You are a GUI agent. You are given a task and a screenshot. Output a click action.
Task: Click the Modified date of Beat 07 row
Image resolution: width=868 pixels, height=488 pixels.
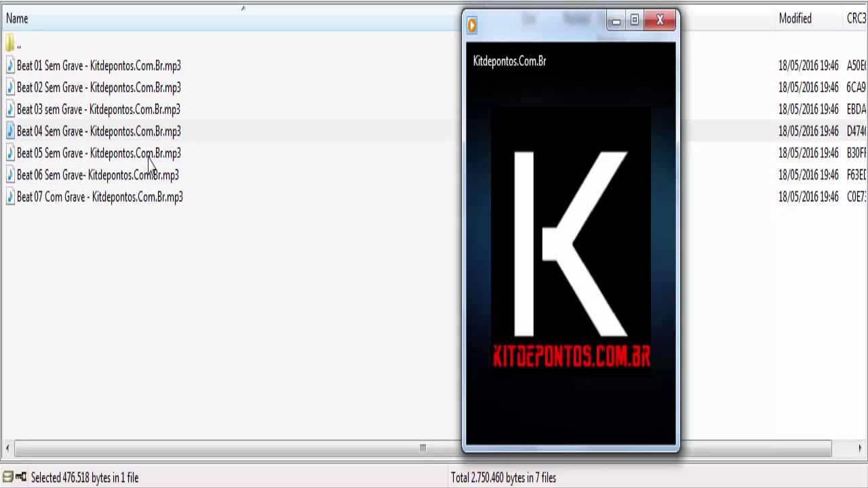click(x=808, y=197)
